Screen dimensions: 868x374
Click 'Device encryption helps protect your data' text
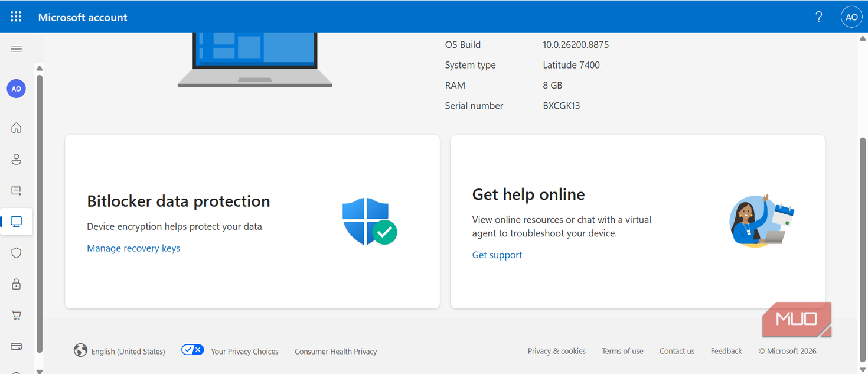tap(174, 226)
